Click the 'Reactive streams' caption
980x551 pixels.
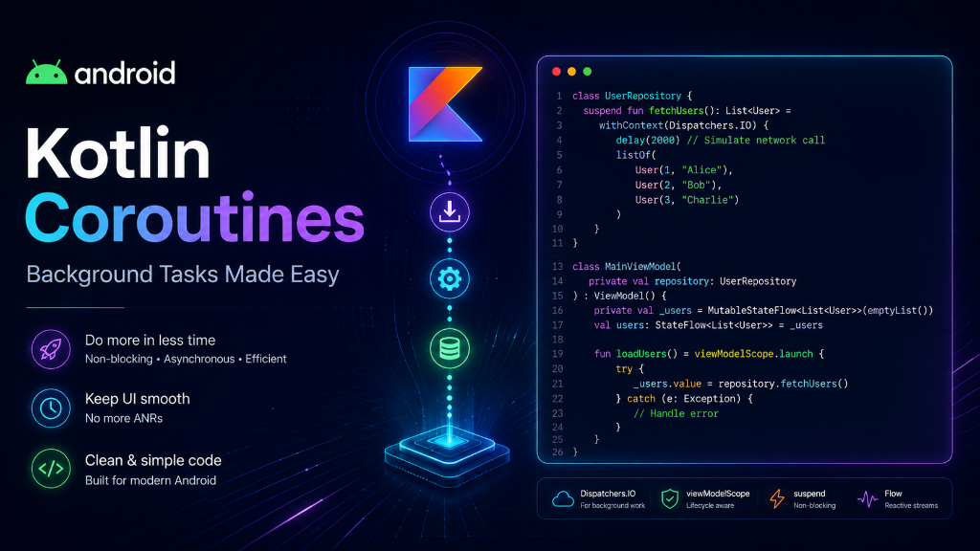click(911, 505)
